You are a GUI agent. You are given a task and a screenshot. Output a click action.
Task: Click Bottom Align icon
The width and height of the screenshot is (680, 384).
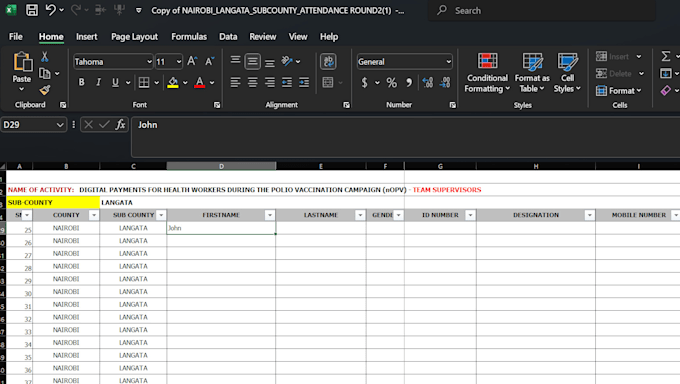[269, 63]
